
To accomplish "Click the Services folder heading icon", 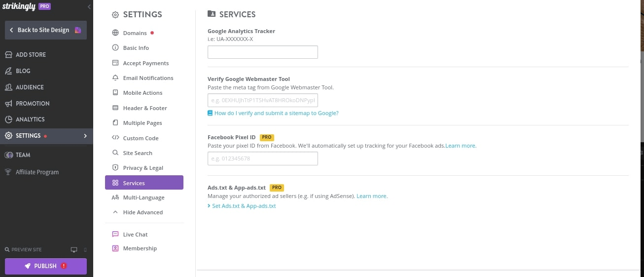I will pyautogui.click(x=212, y=14).
